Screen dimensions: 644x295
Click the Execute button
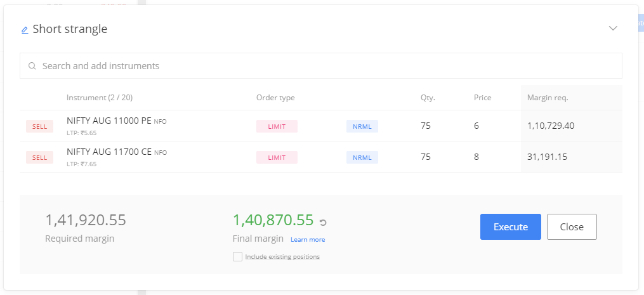pos(511,226)
